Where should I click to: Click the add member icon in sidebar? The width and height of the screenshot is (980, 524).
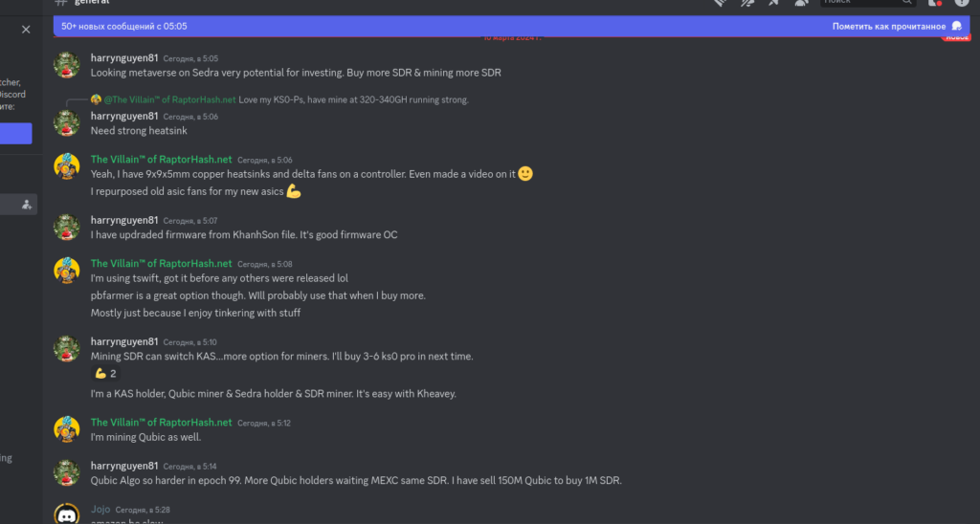(x=26, y=205)
